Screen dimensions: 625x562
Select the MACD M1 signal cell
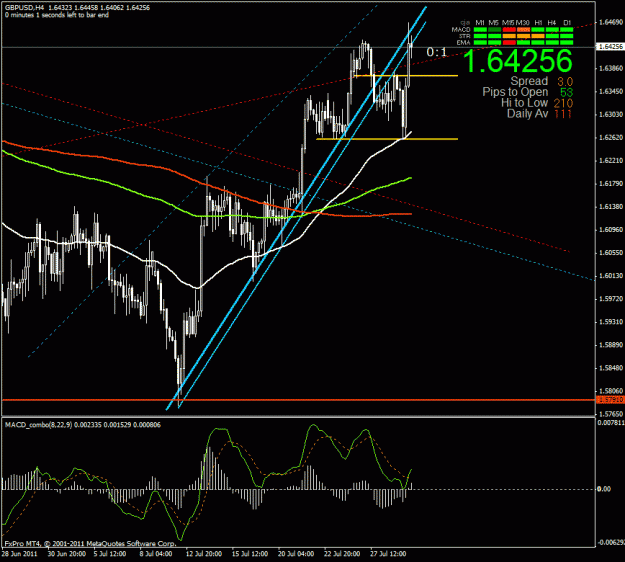[480, 29]
